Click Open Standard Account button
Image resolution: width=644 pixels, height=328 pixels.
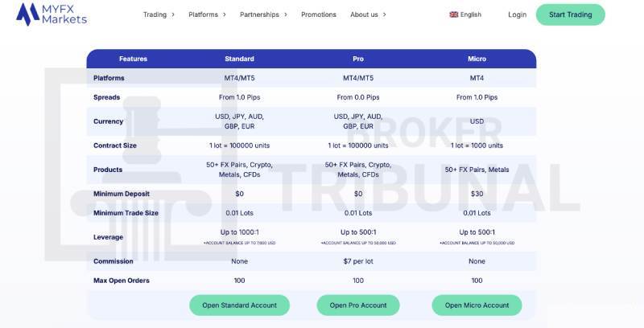click(239, 305)
